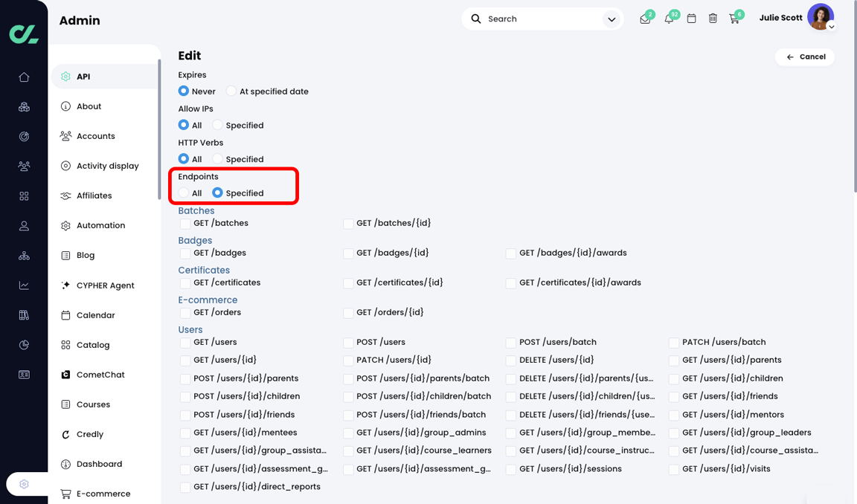The image size is (857, 504).
Task: Choose At specified date for Expires
Action: (x=230, y=91)
